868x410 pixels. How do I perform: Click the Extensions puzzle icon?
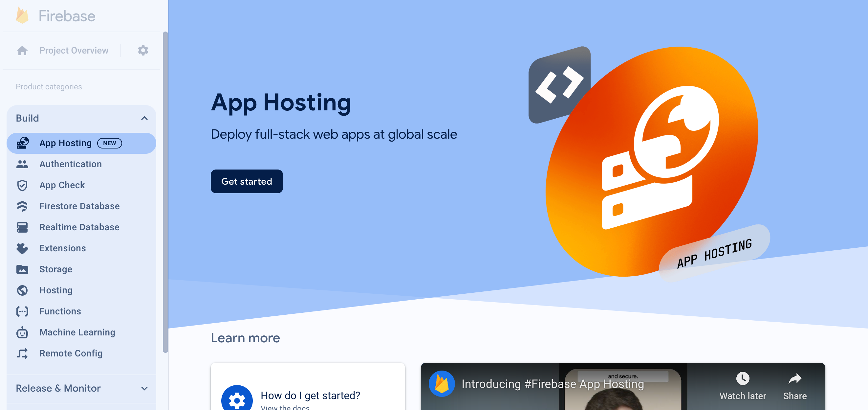(23, 248)
